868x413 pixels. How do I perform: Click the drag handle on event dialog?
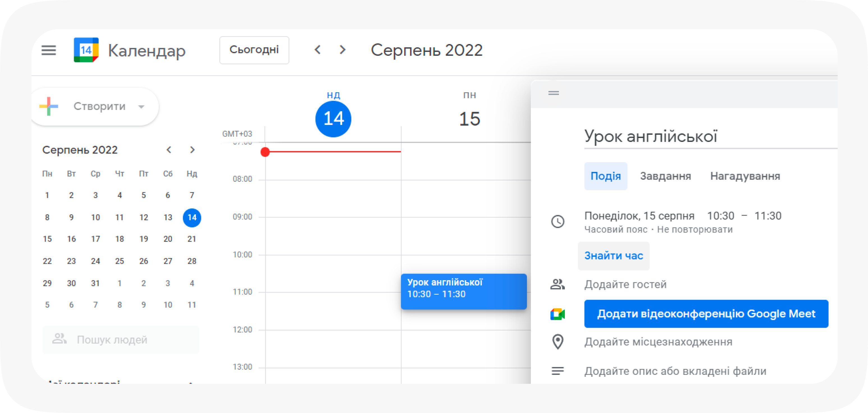(554, 93)
